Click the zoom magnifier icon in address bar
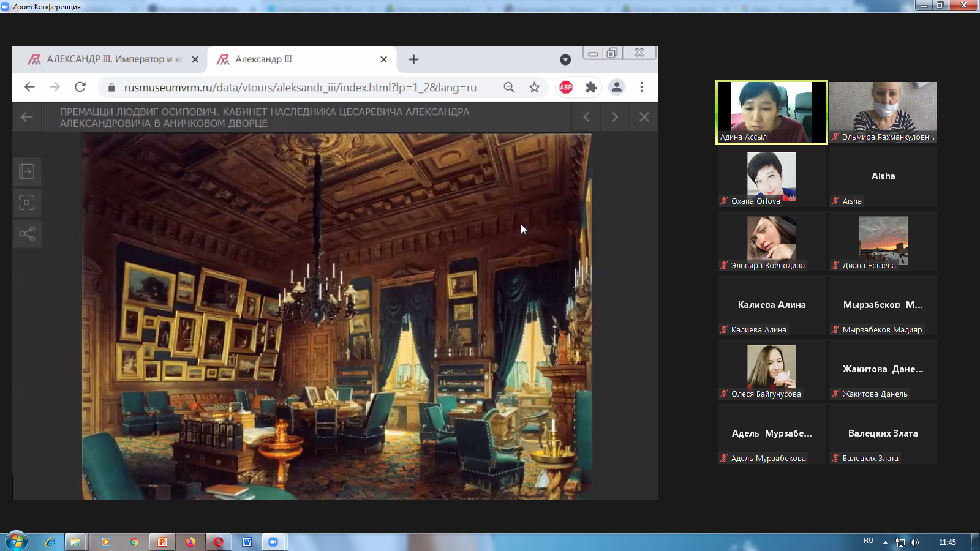This screenshot has width=980, height=551. [x=509, y=87]
